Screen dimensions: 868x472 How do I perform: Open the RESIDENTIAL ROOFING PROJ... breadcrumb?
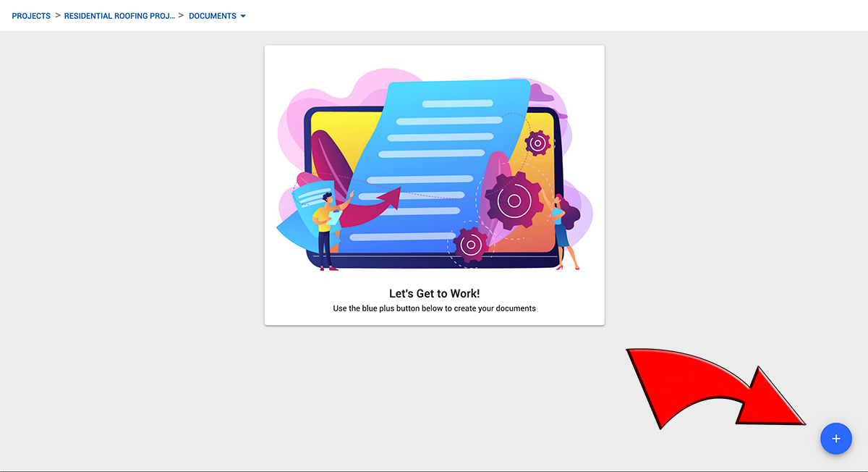click(119, 16)
